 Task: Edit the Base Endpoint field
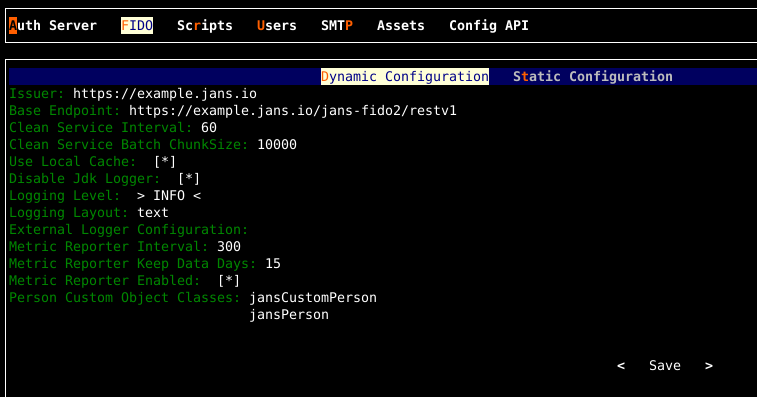293,111
